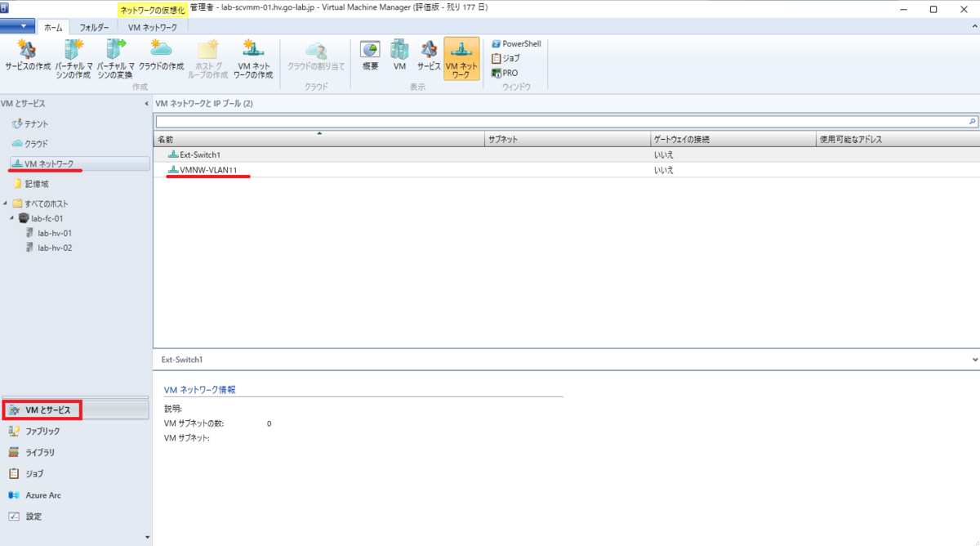Open the VM とサービス workspace
Screen dimensions: 980x546
point(76,409)
